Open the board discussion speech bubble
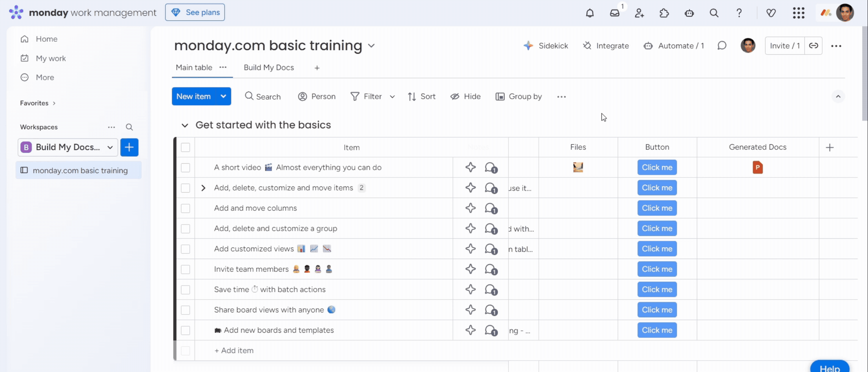Screen dimensions: 868x372 pos(722,46)
